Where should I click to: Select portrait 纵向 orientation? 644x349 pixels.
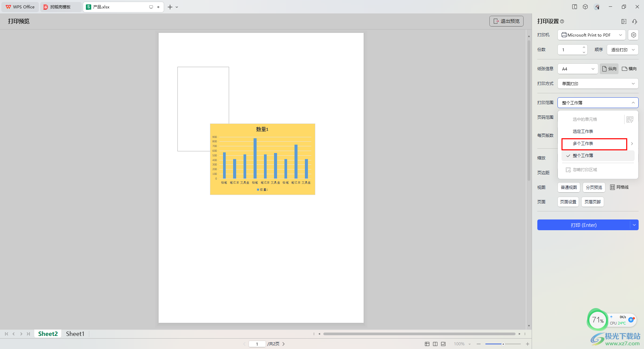609,69
